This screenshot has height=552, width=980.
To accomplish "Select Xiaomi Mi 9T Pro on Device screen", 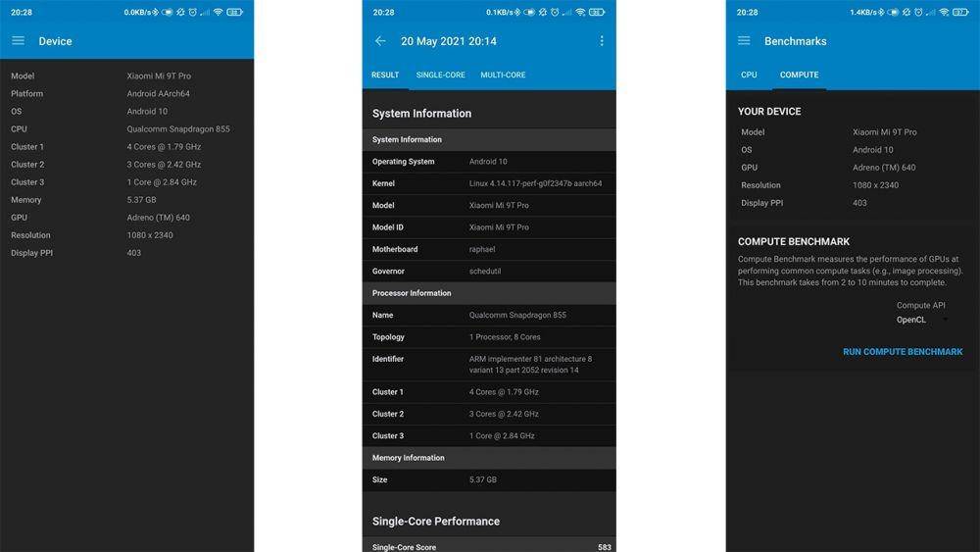I will tap(159, 75).
